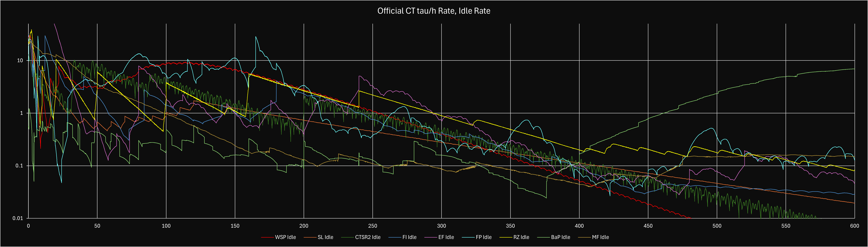The height and width of the screenshot is (247, 868).
Task: Click the FP Idle legend entry
Action: [476, 237]
